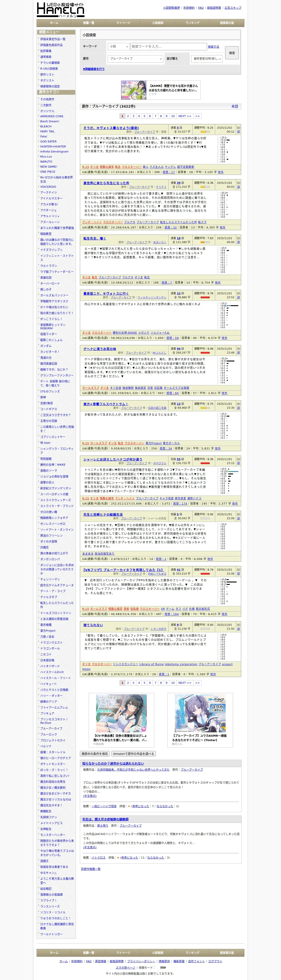Select R-18小説検索 in search menu

pos(49,68)
